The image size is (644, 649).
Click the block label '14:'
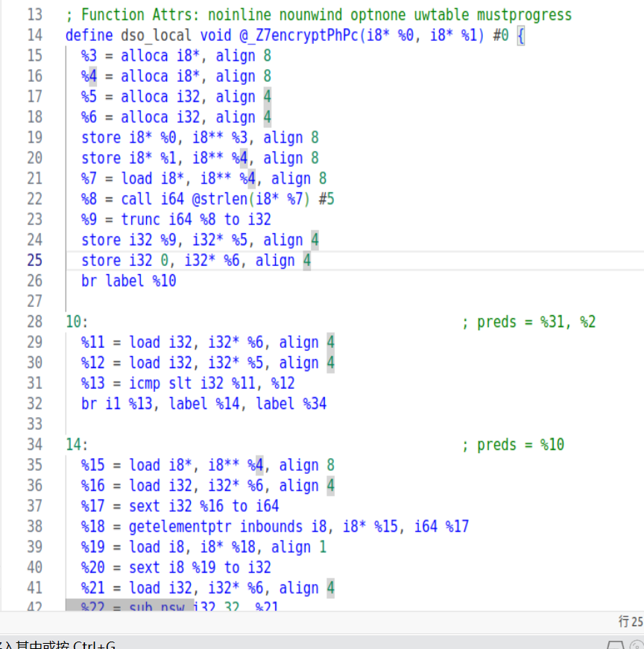point(77,445)
